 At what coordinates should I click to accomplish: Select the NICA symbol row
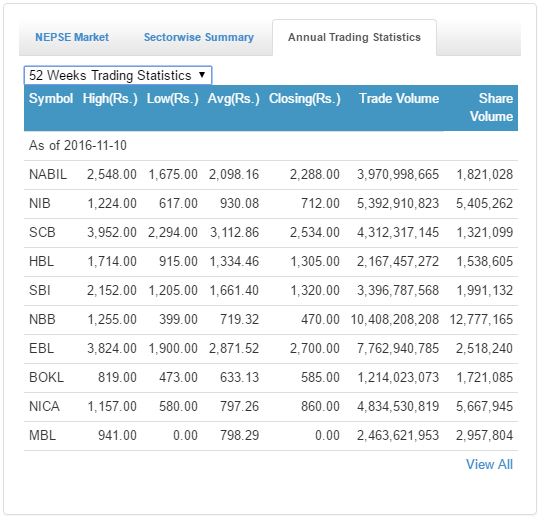(x=271, y=407)
